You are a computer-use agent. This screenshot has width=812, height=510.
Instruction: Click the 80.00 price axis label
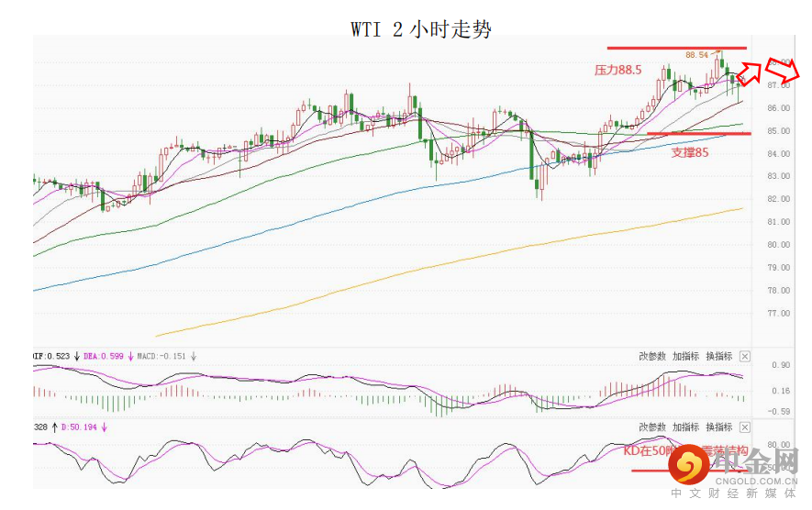pos(778,244)
